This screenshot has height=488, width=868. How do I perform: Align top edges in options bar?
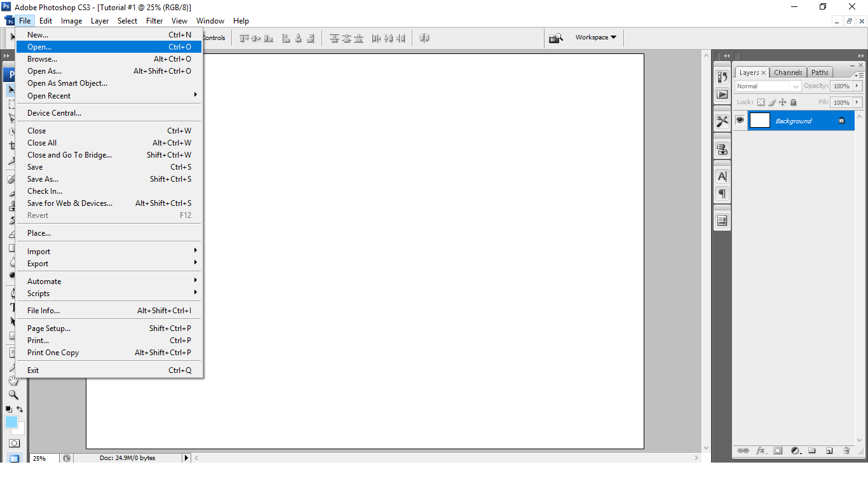(x=244, y=38)
